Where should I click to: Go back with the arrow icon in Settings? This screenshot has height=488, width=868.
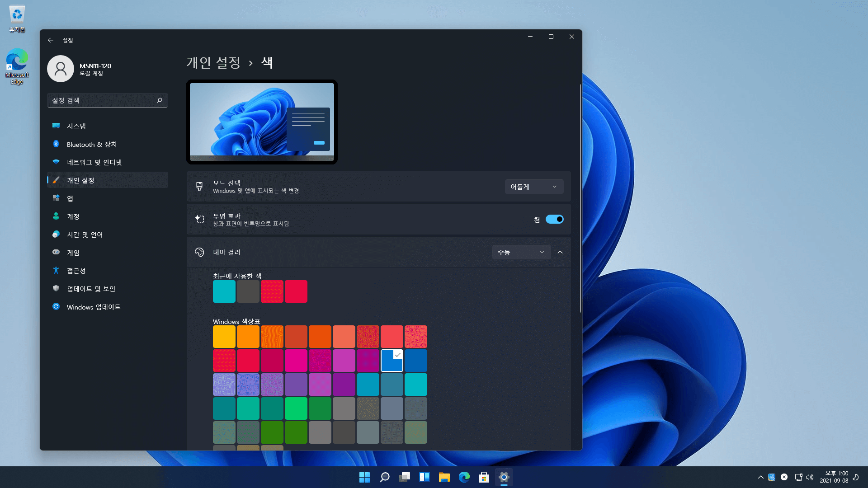pyautogui.click(x=51, y=40)
